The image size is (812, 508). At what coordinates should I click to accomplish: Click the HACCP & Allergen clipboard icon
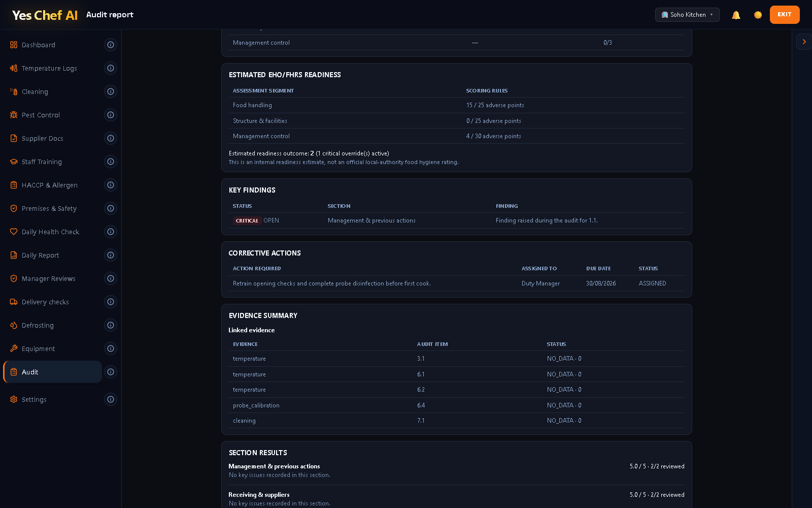click(14, 185)
